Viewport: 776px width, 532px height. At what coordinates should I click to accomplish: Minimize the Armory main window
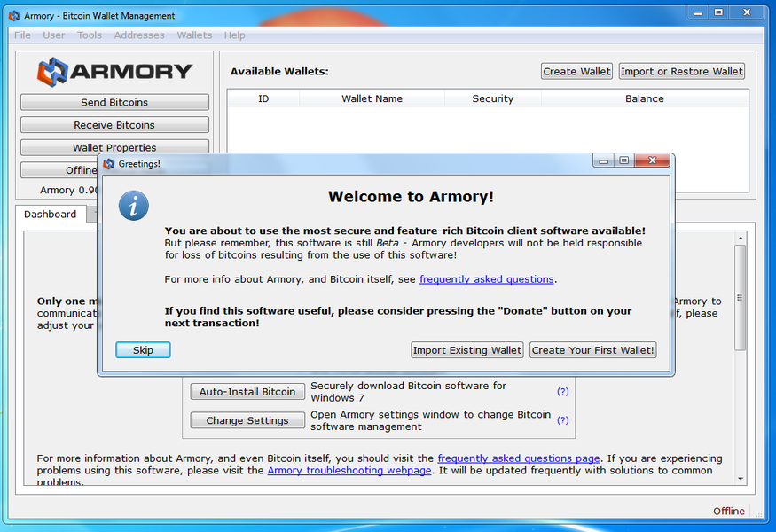[698, 12]
